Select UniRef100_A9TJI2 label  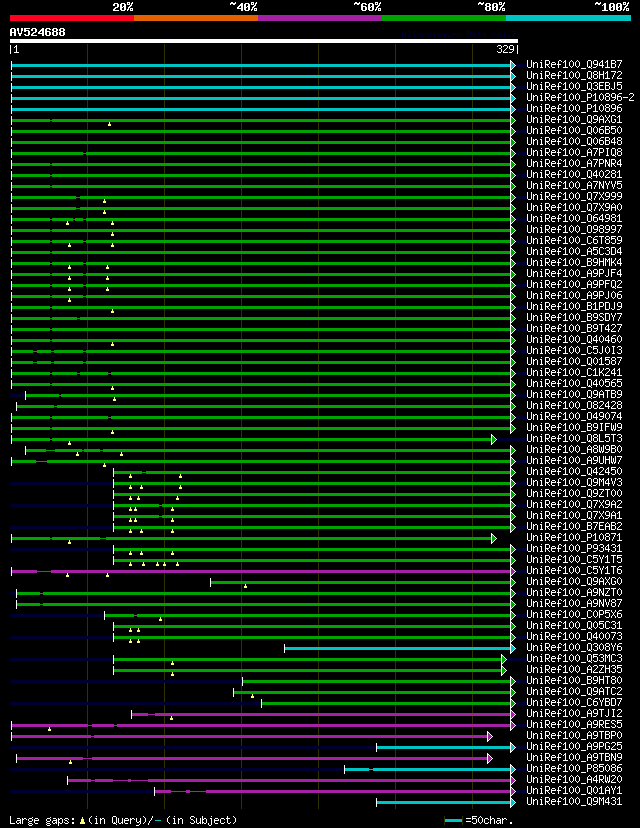click(x=574, y=713)
